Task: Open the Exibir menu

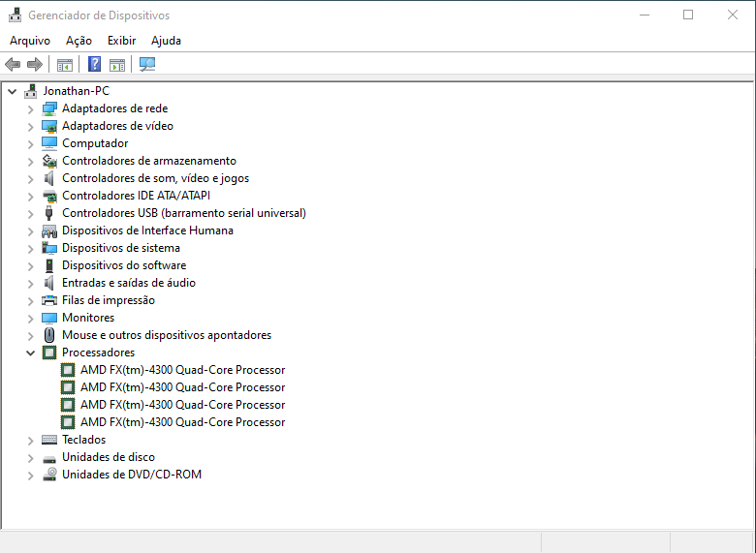Action: coord(121,41)
